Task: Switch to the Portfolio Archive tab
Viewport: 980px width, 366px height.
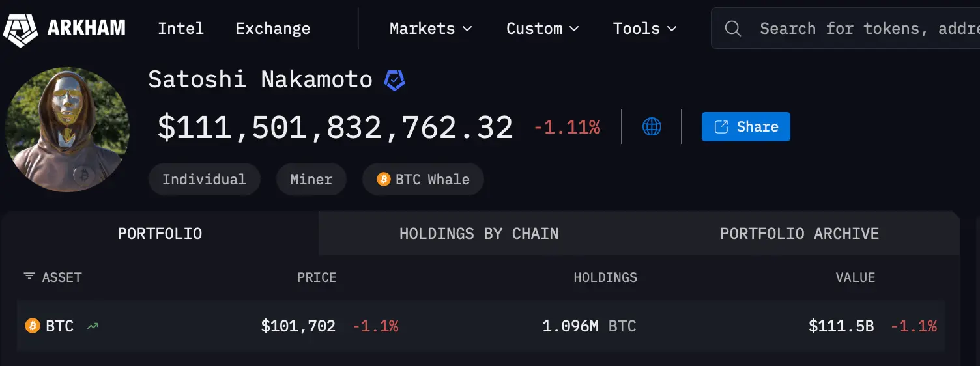Action: point(800,234)
